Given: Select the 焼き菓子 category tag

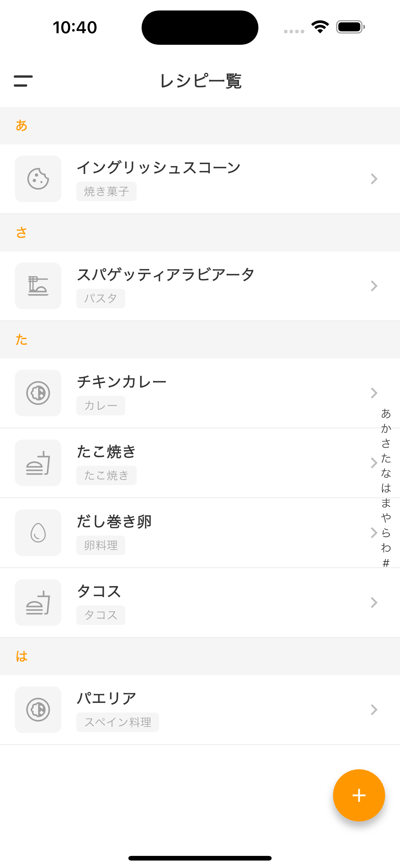Looking at the screenshot, I should (x=106, y=192).
